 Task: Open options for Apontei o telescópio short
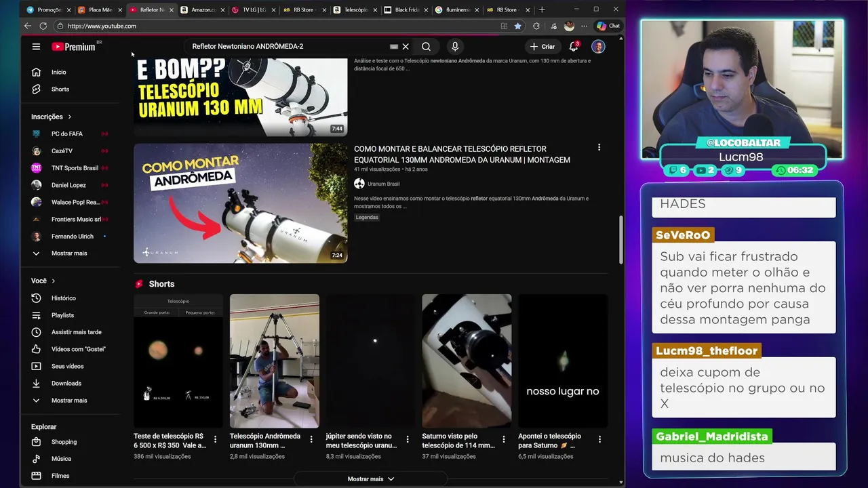[x=599, y=439]
